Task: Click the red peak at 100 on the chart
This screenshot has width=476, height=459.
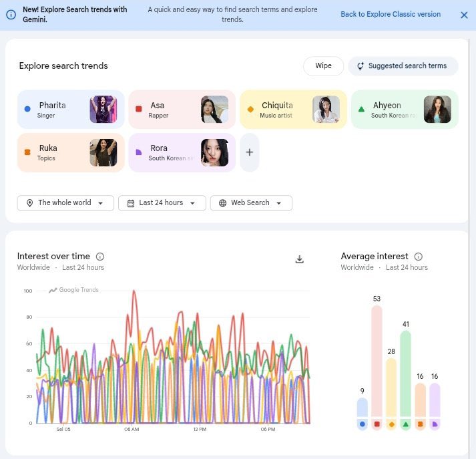Action: click(134, 291)
